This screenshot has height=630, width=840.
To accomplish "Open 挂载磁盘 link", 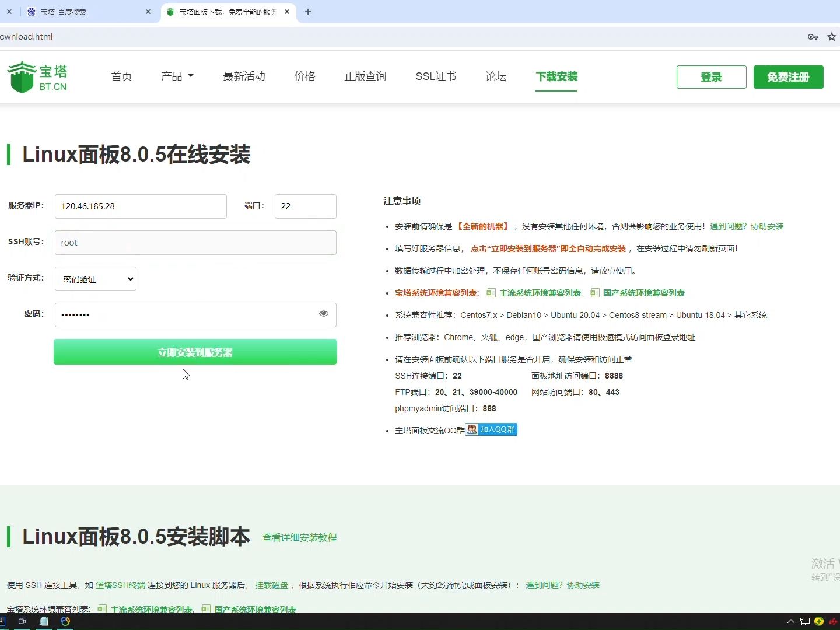I will (x=271, y=585).
